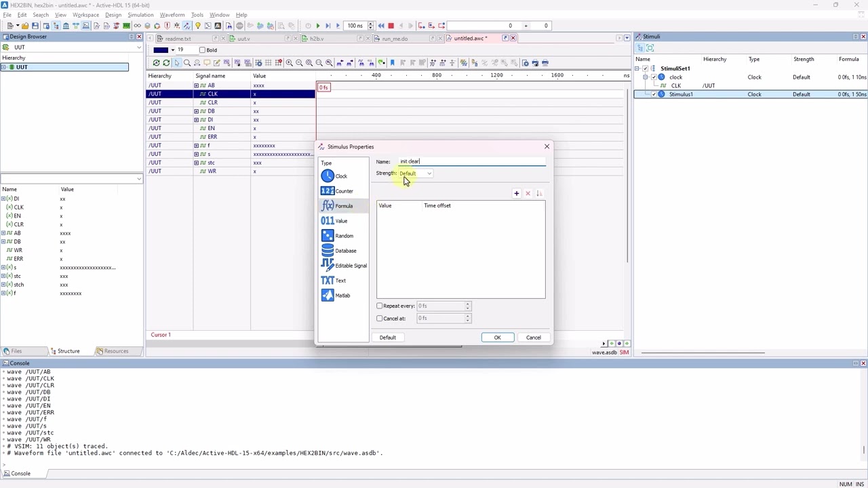The width and height of the screenshot is (868, 488).
Task: Open the File menu
Action: [7, 15]
